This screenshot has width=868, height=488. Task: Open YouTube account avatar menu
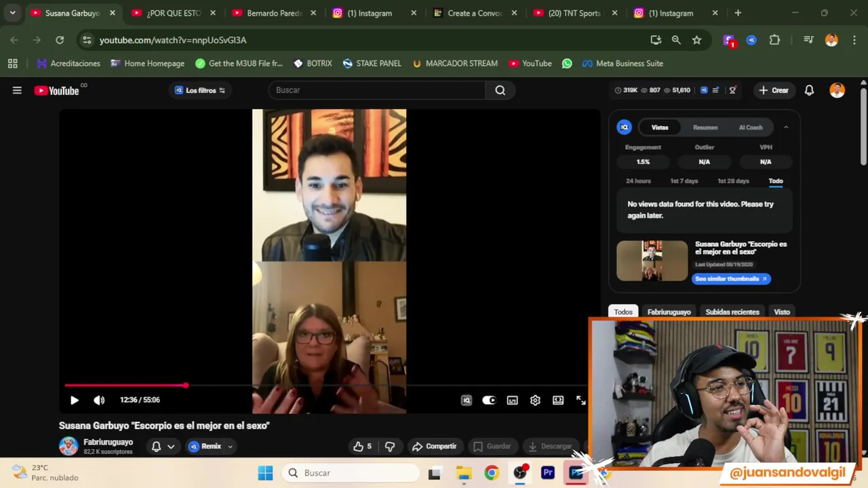837,90
